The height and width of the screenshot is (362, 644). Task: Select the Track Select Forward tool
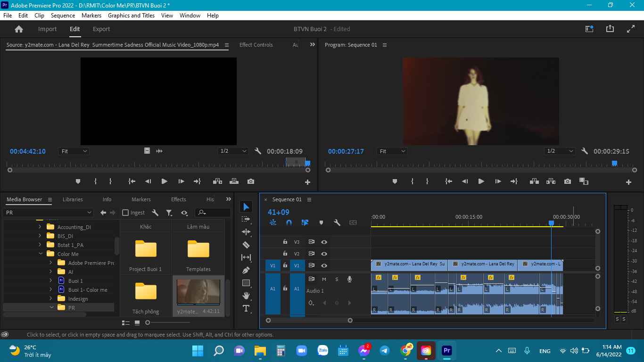[x=246, y=219]
